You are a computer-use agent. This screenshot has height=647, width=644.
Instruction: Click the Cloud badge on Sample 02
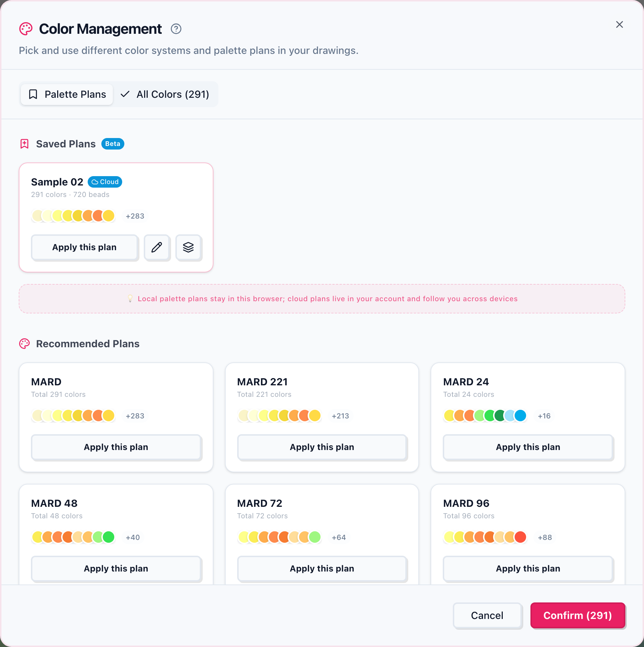pos(105,182)
